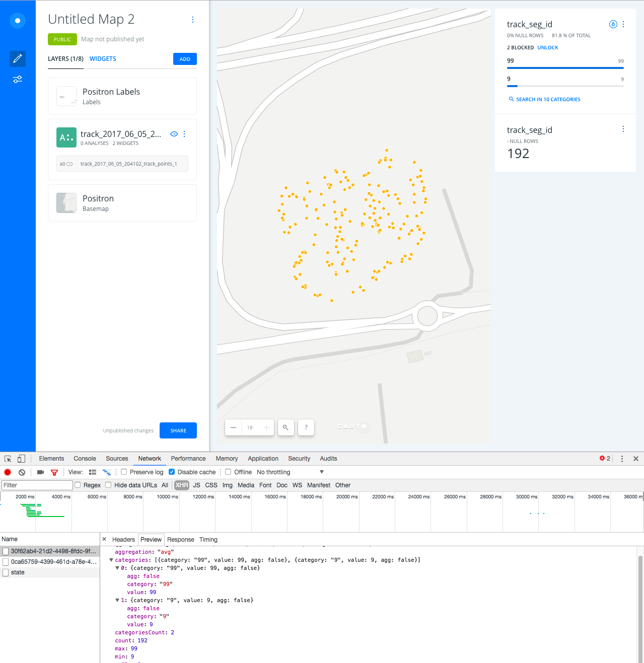
Task: Toggle auto-style droplet on category widget
Action: click(613, 24)
